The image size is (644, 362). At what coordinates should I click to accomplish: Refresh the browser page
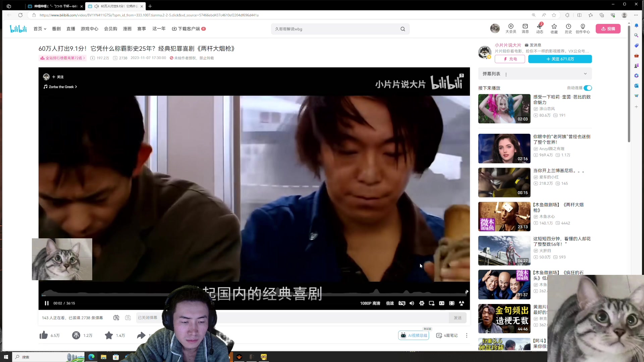pos(20,15)
